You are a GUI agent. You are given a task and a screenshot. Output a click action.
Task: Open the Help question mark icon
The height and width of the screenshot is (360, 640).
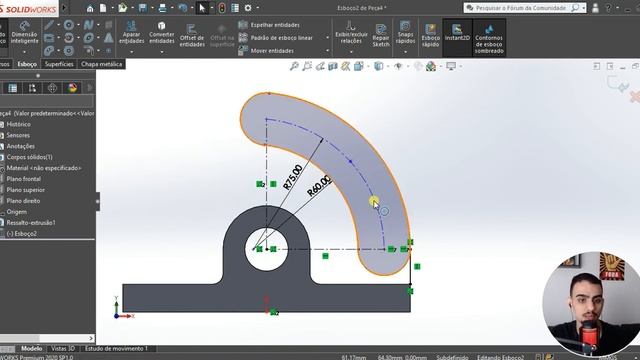[609, 8]
